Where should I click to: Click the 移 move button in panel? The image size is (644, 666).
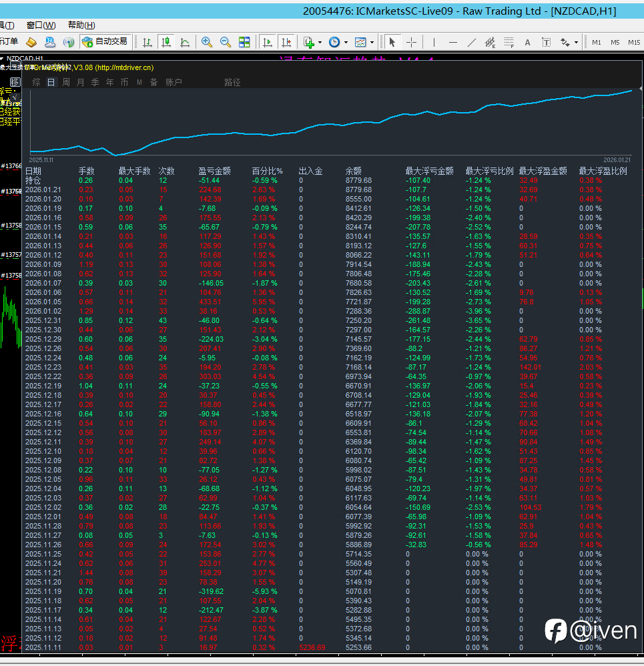pyautogui.click(x=15, y=82)
